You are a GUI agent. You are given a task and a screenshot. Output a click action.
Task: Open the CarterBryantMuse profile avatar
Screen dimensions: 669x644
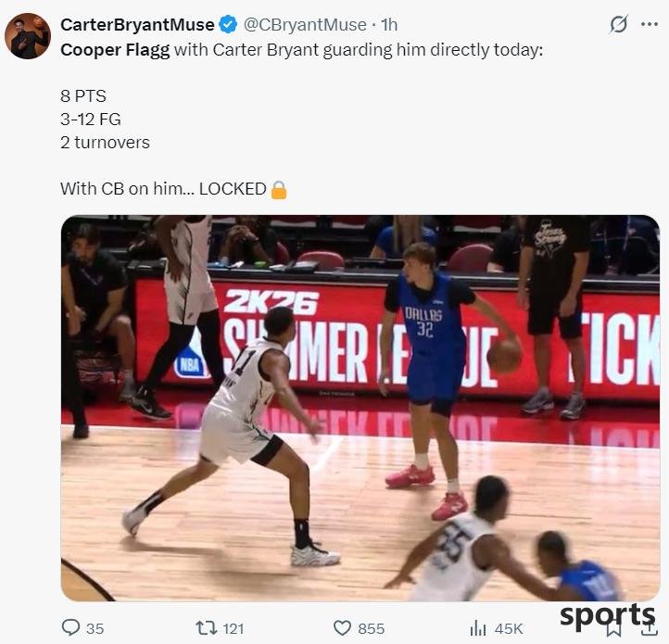[x=28, y=36]
